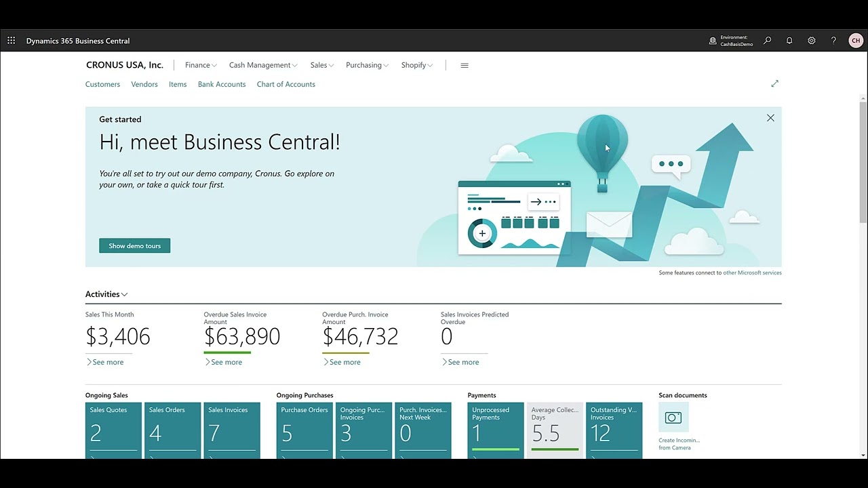The width and height of the screenshot is (868, 488).
Task: Close the Get started banner
Action: pos(770,118)
